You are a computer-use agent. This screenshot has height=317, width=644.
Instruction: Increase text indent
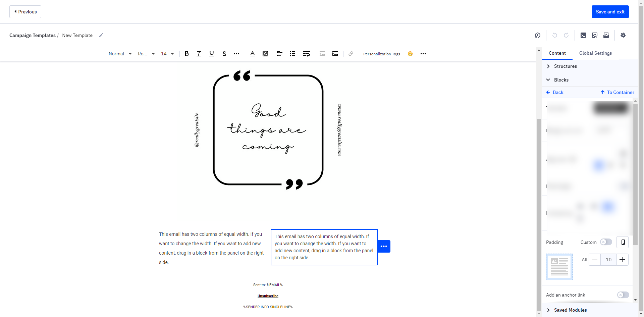(335, 54)
